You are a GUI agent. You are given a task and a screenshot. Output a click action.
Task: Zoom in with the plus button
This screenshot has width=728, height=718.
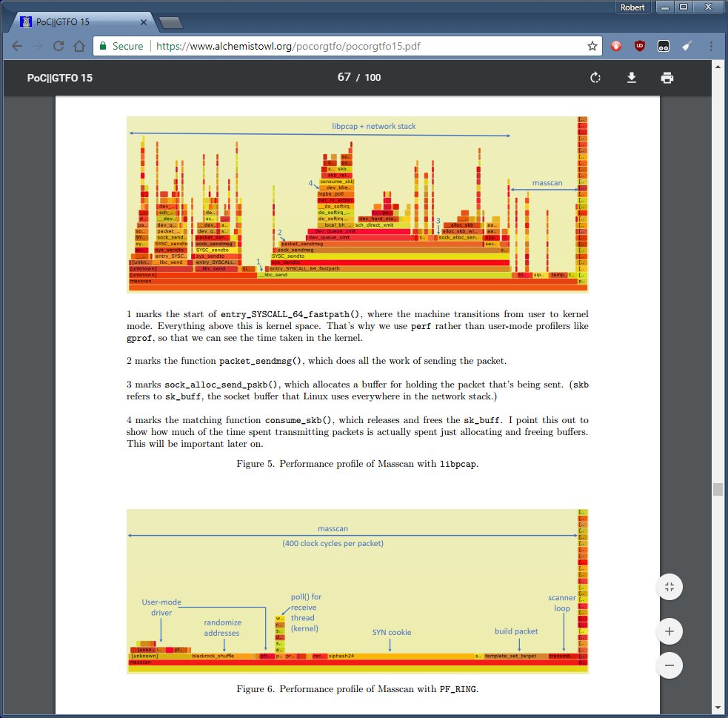[x=669, y=631]
